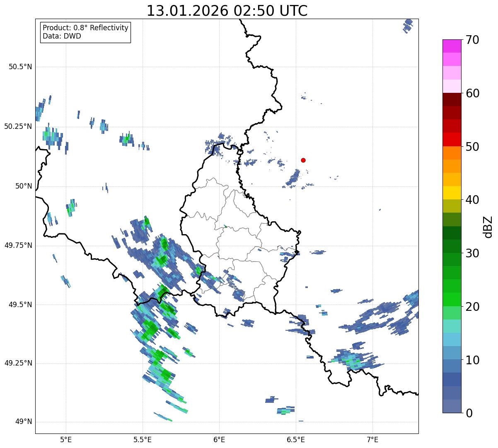Click the 50°N latitude tick label
The width and height of the screenshot is (498, 448).
(x=24, y=186)
